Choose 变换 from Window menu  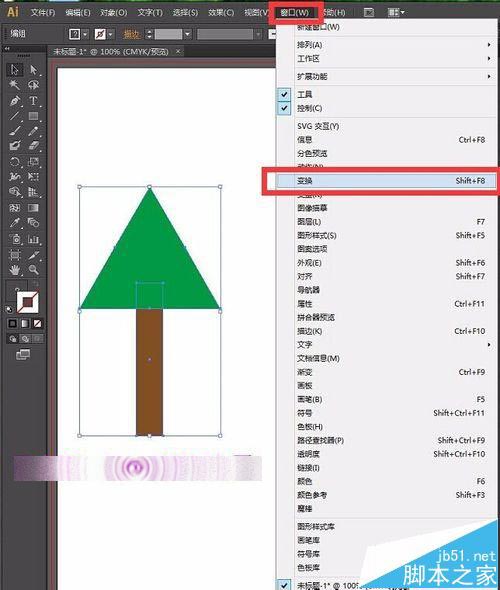click(386, 181)
